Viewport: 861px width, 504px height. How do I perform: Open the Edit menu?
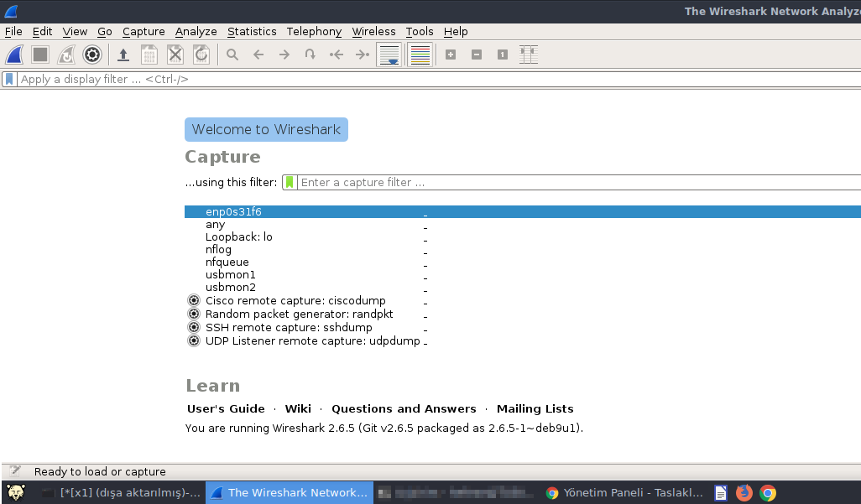(42, 31)
